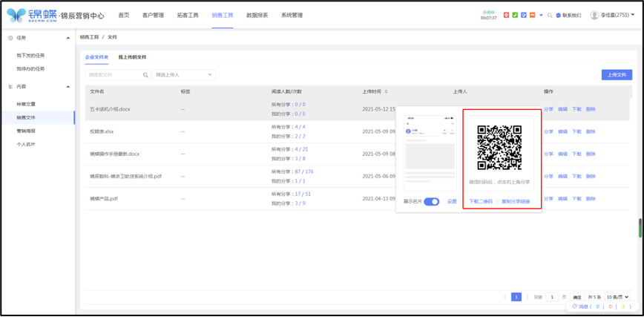Click the magnifier search icon in header
644x317 pixels.
pos(550,15)
